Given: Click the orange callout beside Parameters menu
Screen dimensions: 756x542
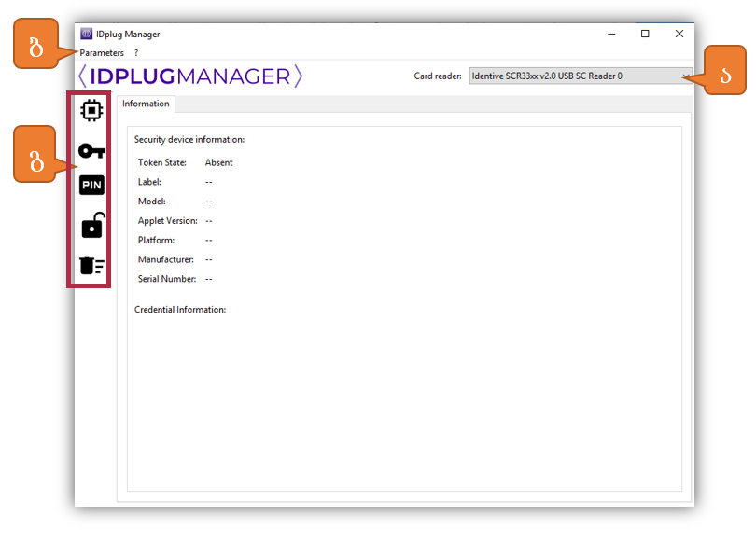Looking at the screenshot, I should click(x=36, y=45).
